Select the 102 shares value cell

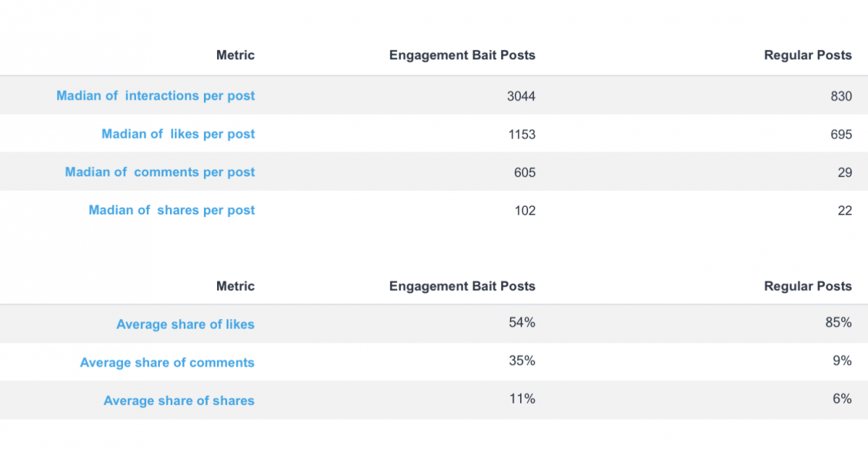pos(524,210)
